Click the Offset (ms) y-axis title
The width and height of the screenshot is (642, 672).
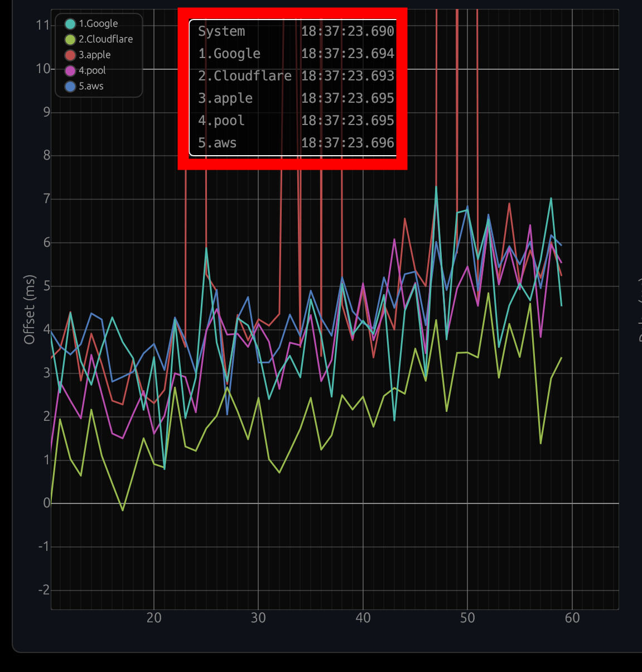(30, 309)
